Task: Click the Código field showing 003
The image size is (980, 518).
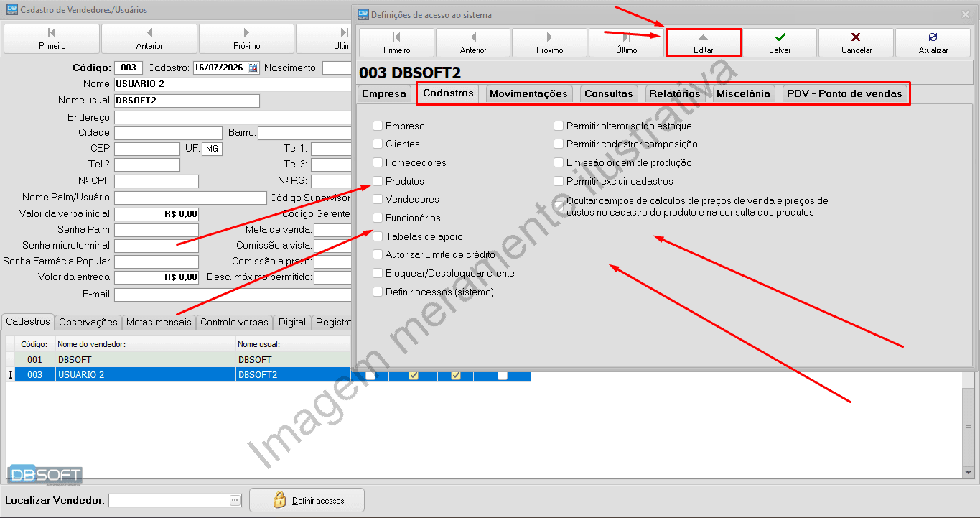Action: 128,68
